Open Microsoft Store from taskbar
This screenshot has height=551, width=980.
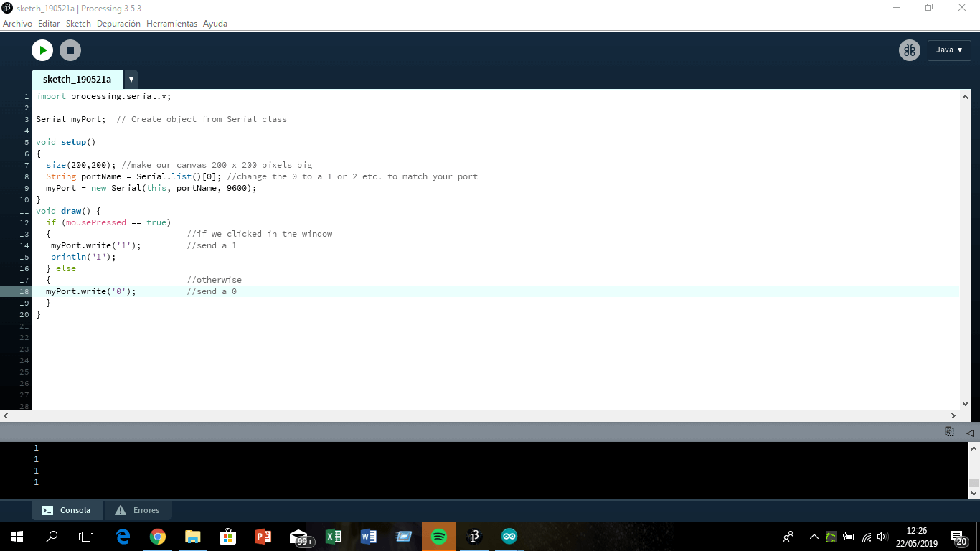[228, 537]
